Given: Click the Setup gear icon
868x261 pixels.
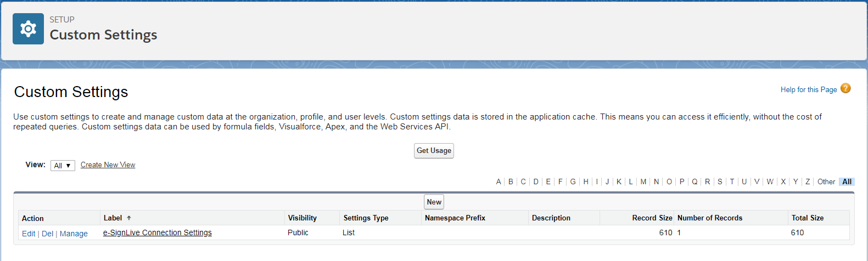Looking at the screenshot, I should click(x=28, y=29).
